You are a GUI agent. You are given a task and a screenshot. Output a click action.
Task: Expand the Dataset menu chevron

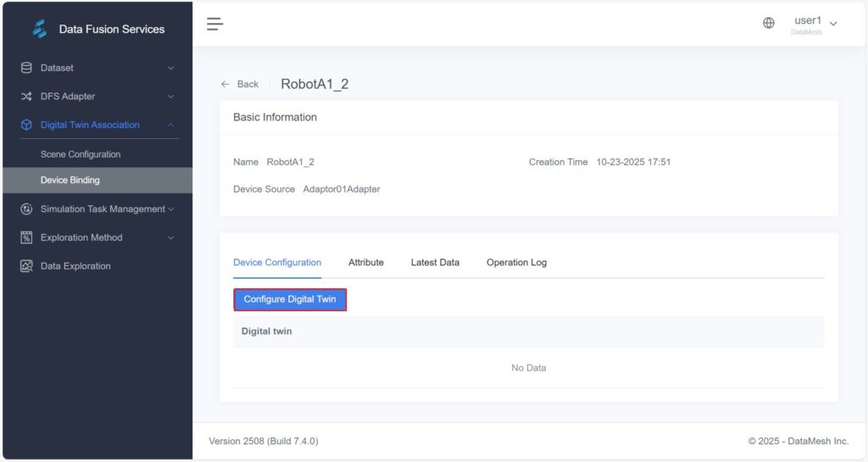[170, 68]
